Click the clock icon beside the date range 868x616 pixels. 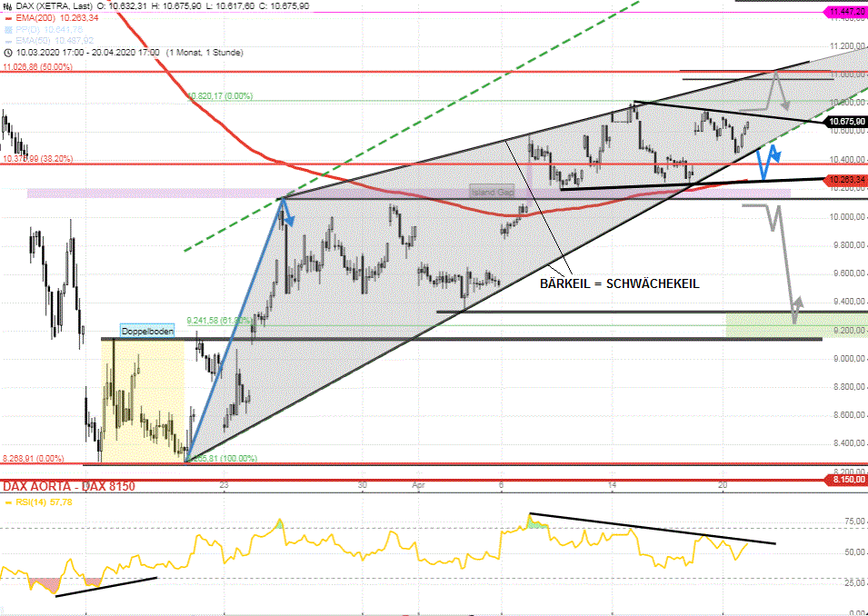[x=8, y=53]
